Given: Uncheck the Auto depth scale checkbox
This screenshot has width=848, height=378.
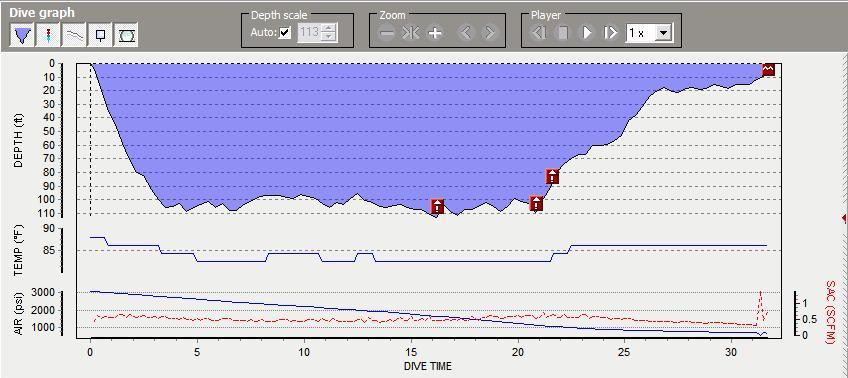Looking at the screenshot, I should [x=285, y=32].
